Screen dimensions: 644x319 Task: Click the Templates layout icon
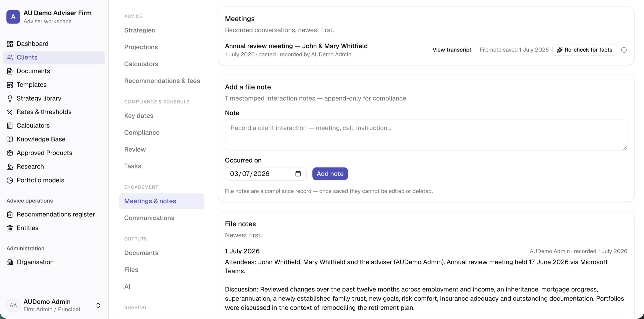[10, 85]
